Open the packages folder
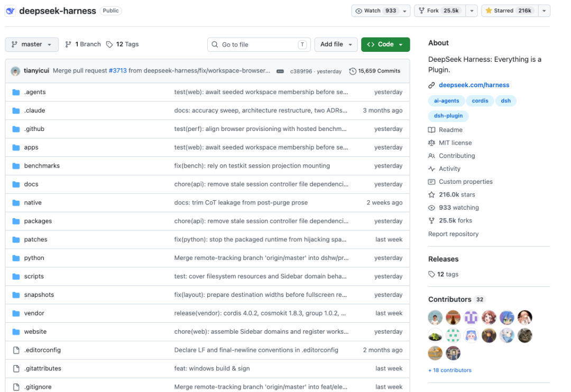The width and height of the screenshot is (571, 392). 38,221
